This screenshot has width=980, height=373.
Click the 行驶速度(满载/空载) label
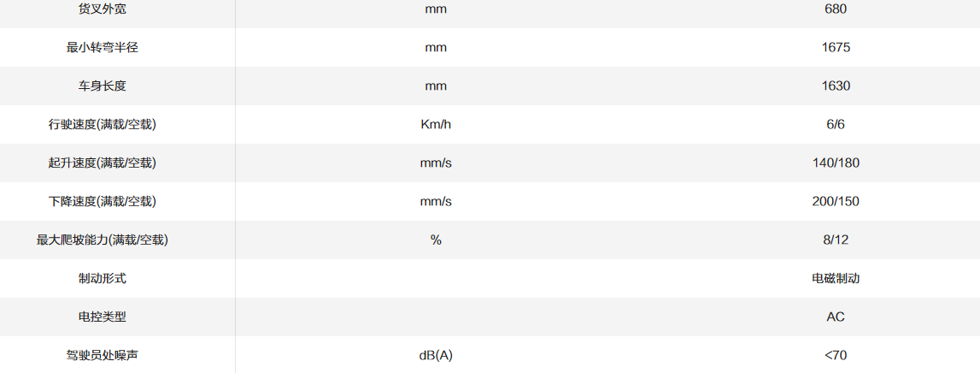(103, 125)
